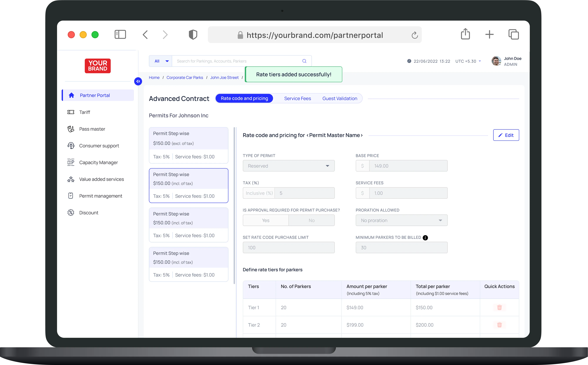Go to Corporate Car Parks breadcrumb link

click(184, 78)
